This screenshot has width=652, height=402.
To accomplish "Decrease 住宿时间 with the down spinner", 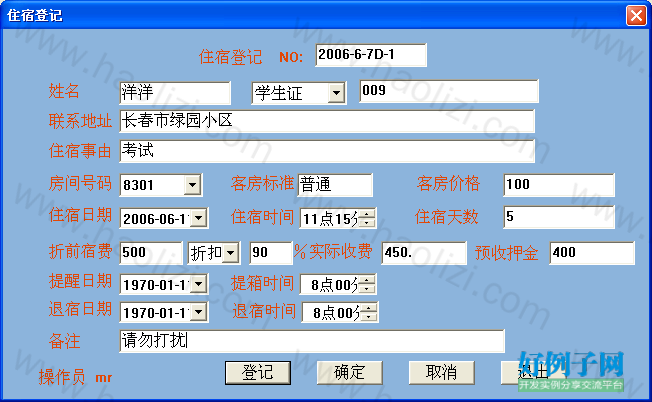I will (367, 222).
